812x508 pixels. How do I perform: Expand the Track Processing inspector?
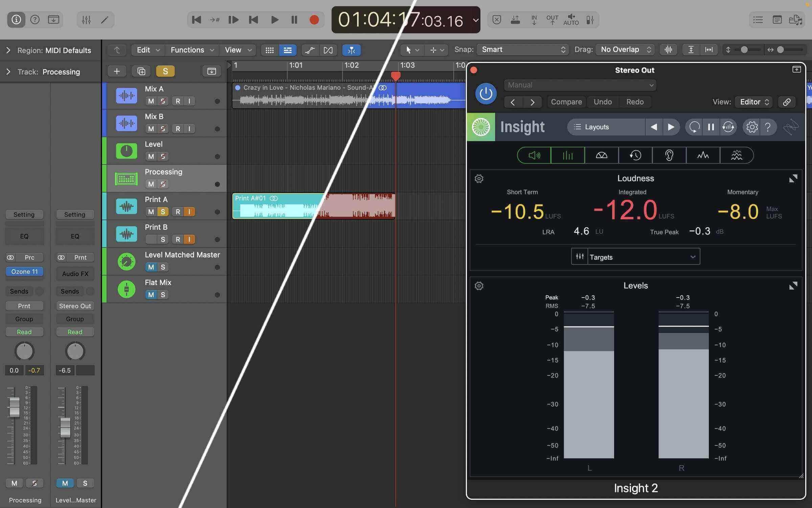(x=8, y=72)
